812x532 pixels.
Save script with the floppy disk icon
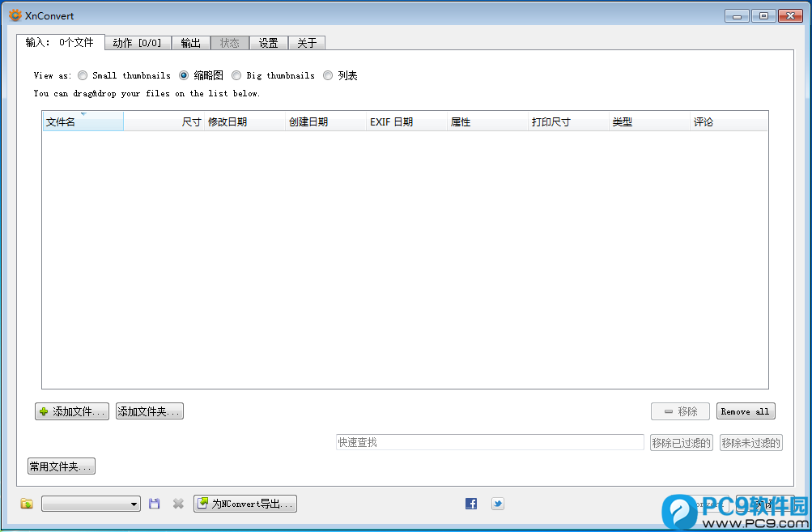[x=155, y=504]
